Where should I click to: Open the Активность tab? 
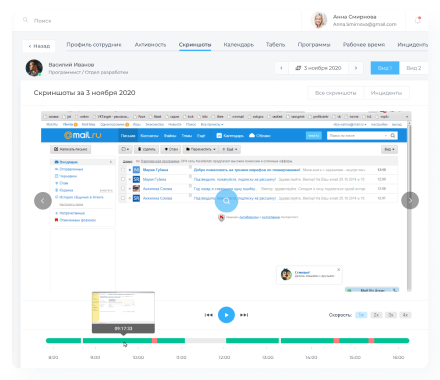click(150, 45)
